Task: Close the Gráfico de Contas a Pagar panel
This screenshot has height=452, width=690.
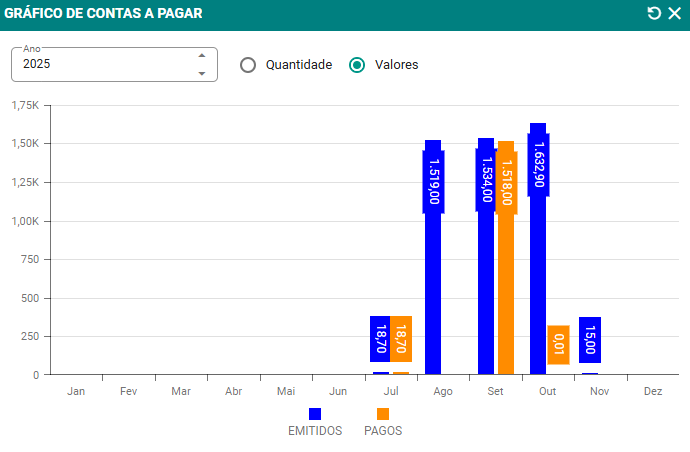Action: (674, 13)
